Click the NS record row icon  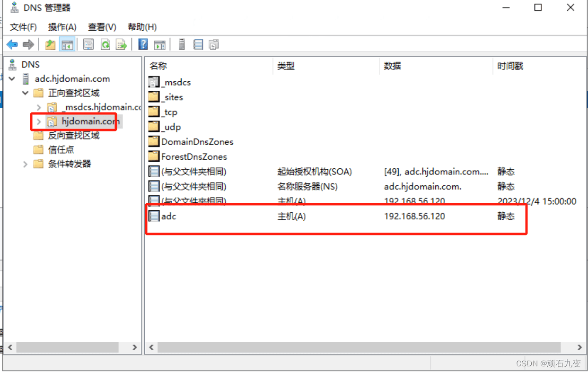(x=154, y=186)
